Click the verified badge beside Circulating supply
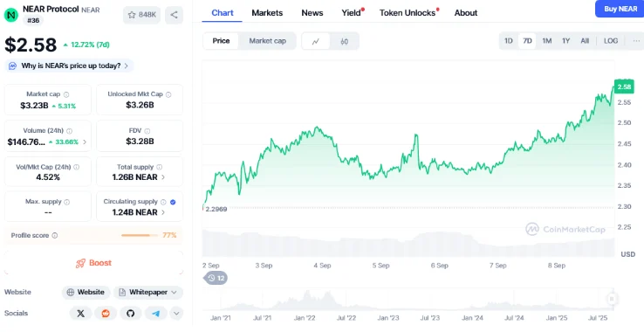 pyautogui.click(x=173, y=202)
